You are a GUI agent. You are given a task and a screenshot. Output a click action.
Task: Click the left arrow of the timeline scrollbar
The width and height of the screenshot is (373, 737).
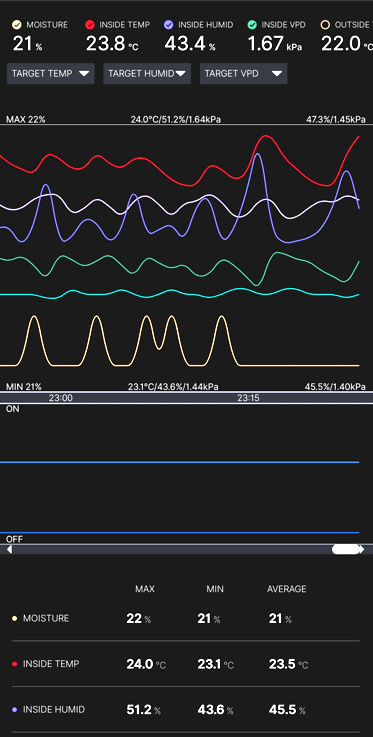click(9, 549)
